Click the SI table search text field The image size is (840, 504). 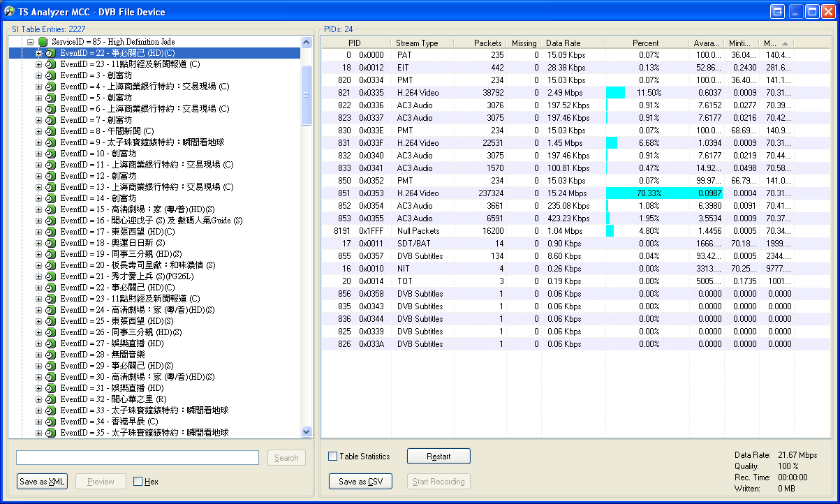point(138,458)
